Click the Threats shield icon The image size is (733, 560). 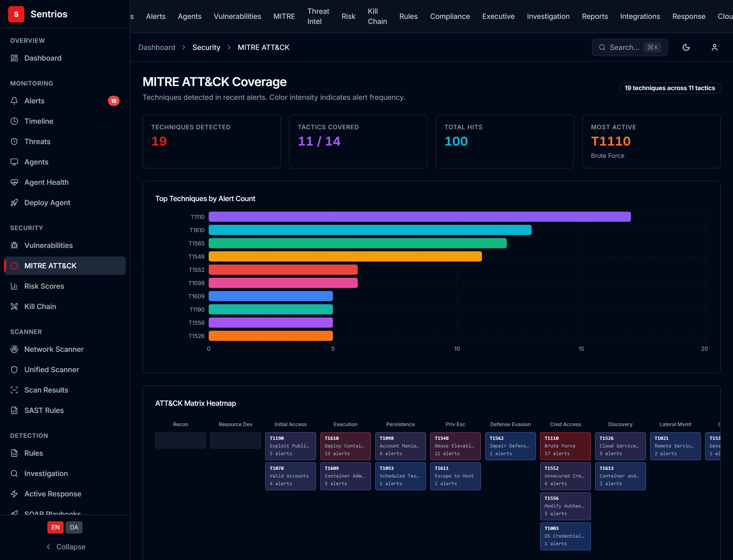(14, 141)
